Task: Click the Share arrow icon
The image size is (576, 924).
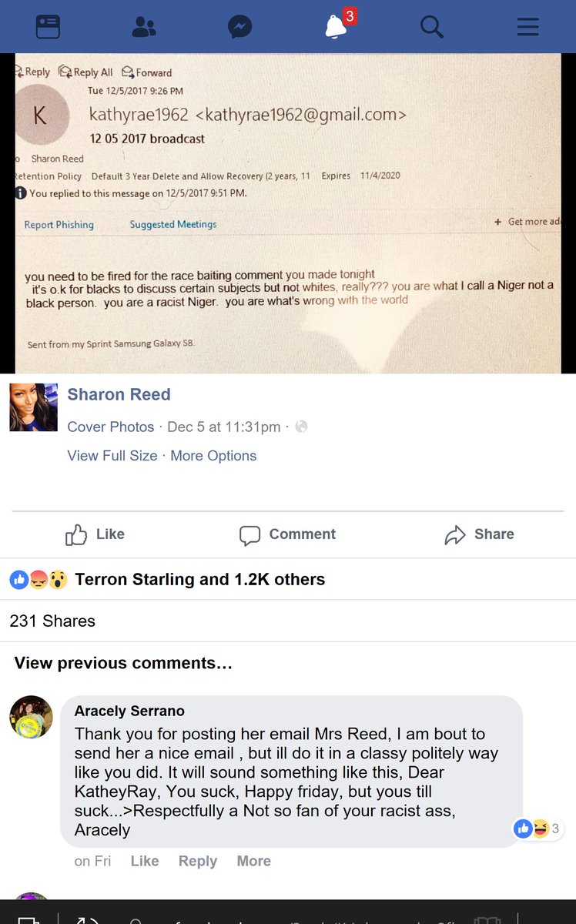Action: [455, 535]
